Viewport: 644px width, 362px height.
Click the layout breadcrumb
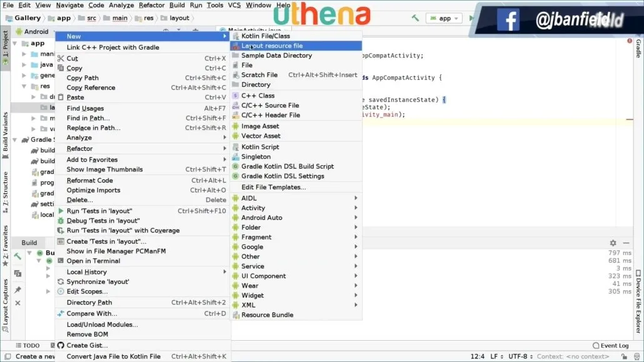(x=175, y=18)
